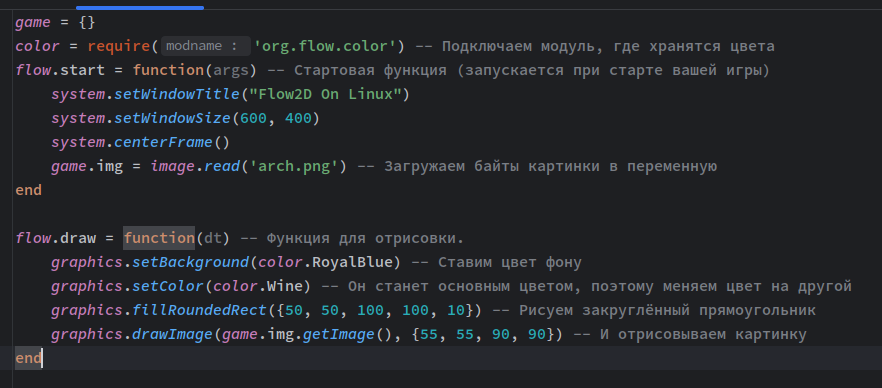Click the setWindowTitle method call
The image size is (882, 388).
[x=177, y=94]
